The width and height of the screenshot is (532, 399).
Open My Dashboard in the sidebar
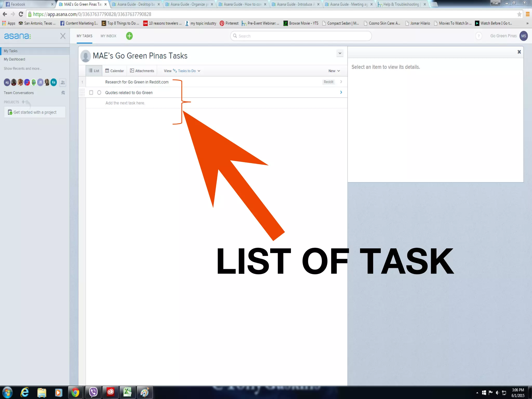(15, 59)
